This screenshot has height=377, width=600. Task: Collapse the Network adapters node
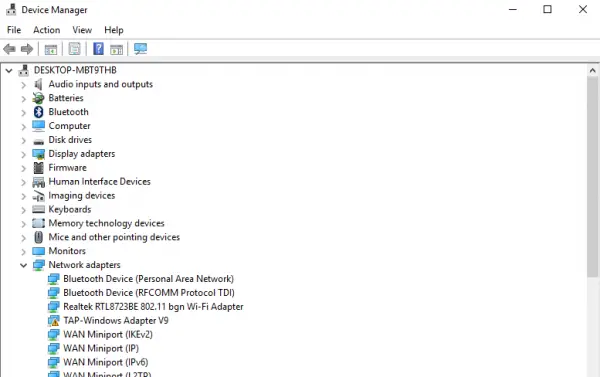pos(23,265)
